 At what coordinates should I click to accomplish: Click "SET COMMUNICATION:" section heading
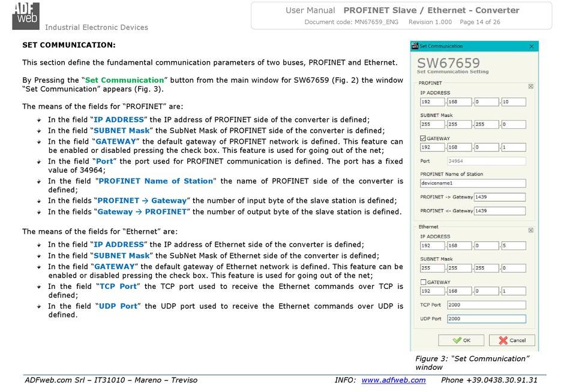[x=69, y=45]
